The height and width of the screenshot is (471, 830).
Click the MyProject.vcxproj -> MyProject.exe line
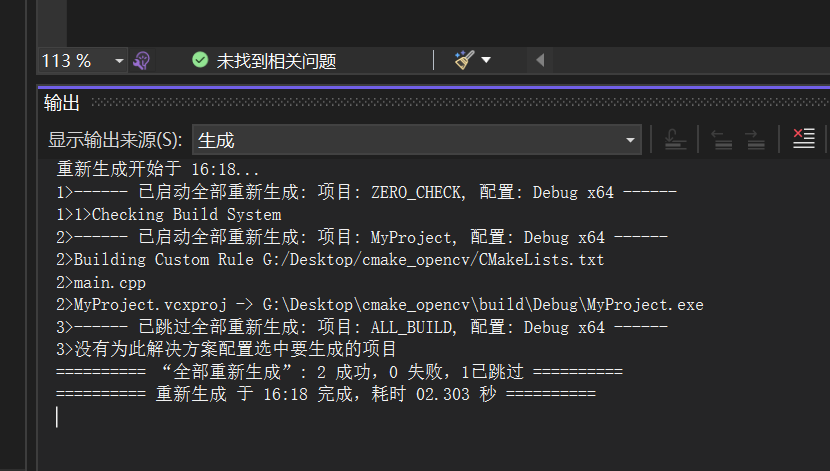(380, 305)
